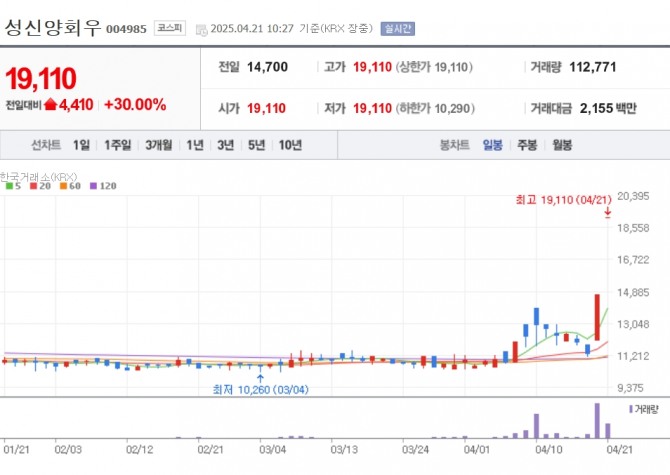Switch to the 주봉 weekly candle chart

click(527, 145)
